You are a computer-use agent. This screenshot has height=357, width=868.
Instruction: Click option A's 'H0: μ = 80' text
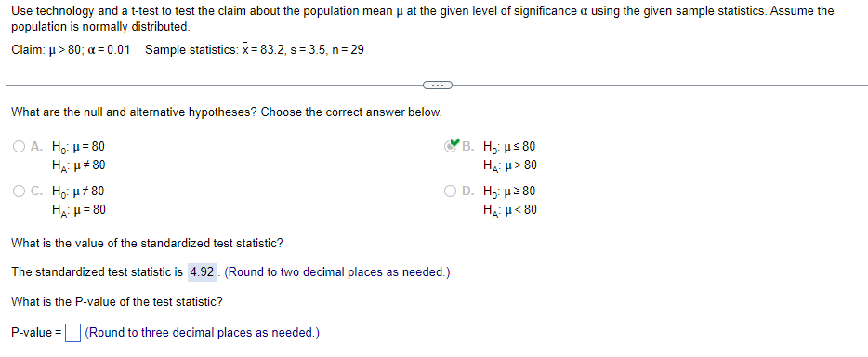[78, 147]
